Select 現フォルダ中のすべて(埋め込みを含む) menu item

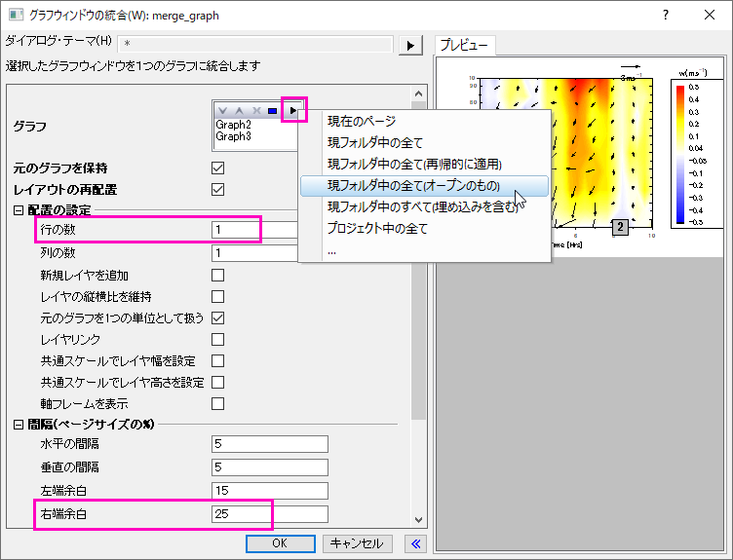click(424, 206)
